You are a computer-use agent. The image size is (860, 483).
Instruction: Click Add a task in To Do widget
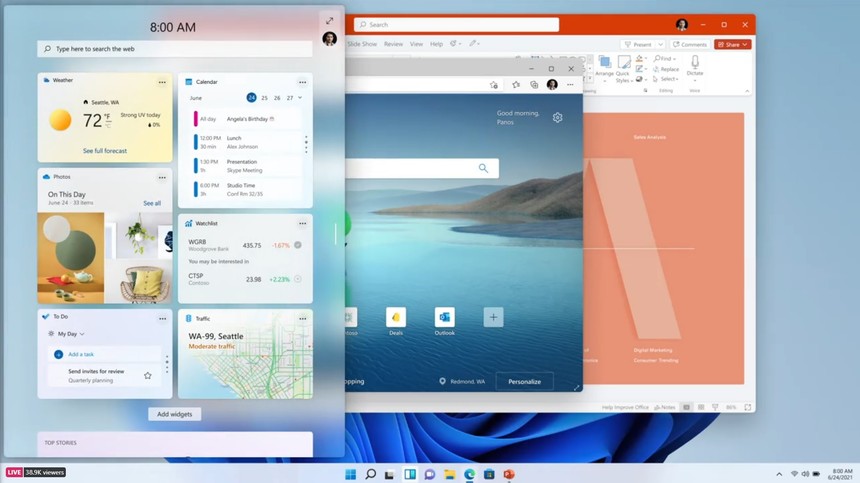(x=104, y=354)
